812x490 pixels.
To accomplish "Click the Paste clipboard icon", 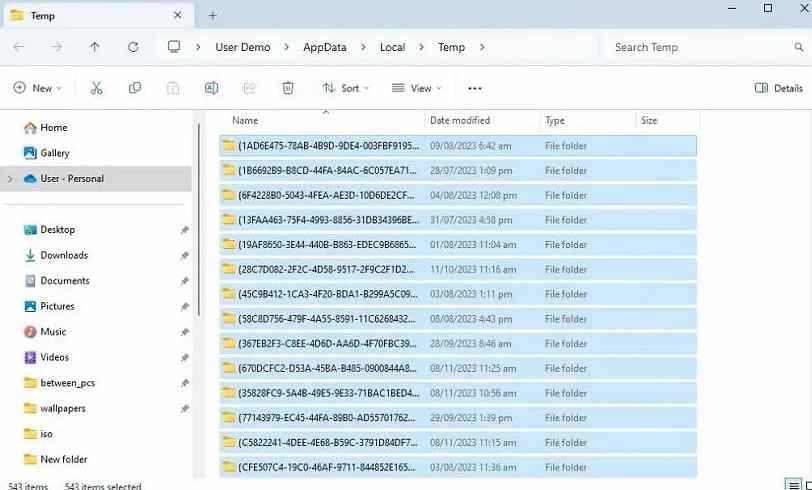I will click(173, 88).
